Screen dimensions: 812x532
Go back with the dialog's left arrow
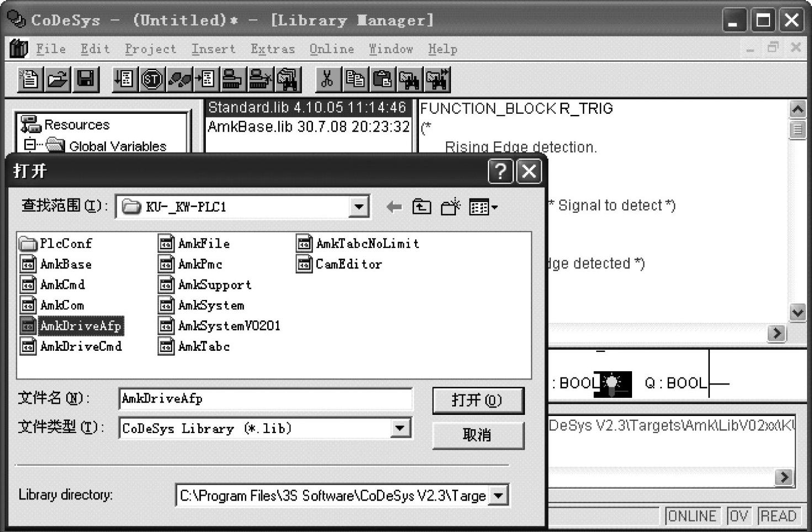click(394, 207)
